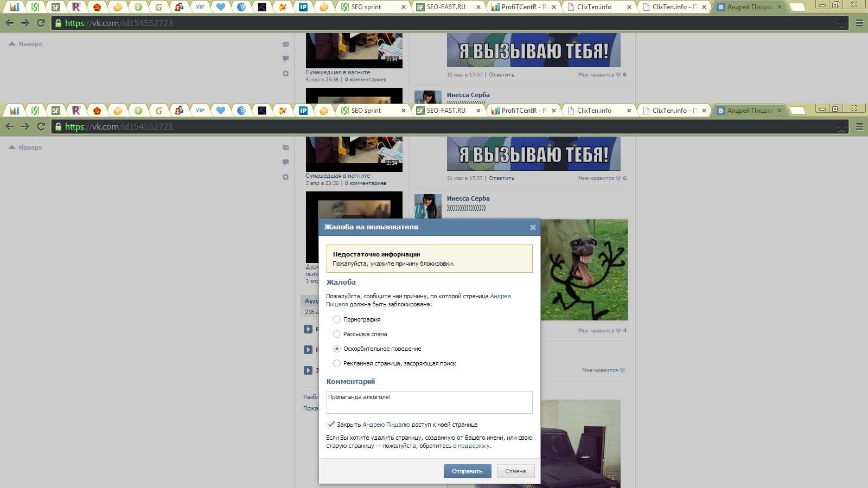Screen dimensions: 868x488
Task: Click the 'Недостаточно информации' warning text
Action: pos(376,254)
